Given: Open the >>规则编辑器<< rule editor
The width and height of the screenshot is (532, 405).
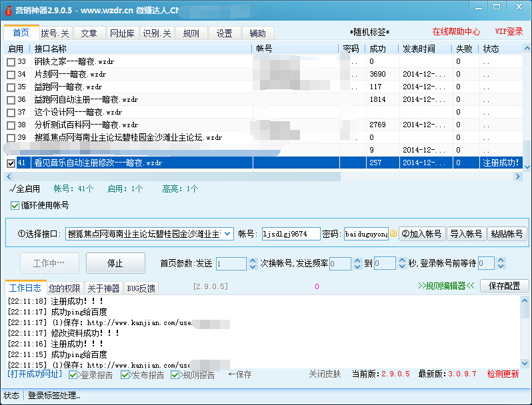Looking at the screenshot, I should 446,286.
